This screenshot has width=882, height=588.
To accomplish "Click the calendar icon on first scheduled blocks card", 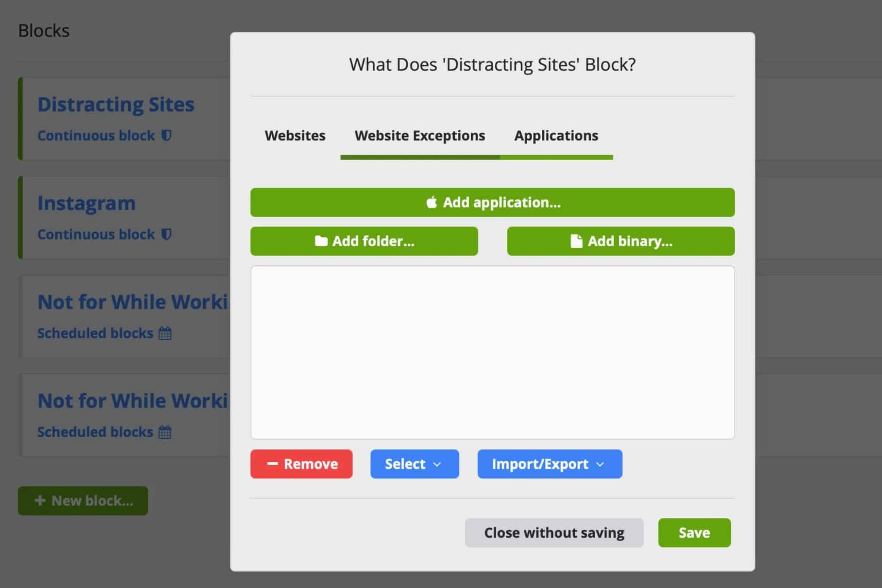I will [166, 333].
